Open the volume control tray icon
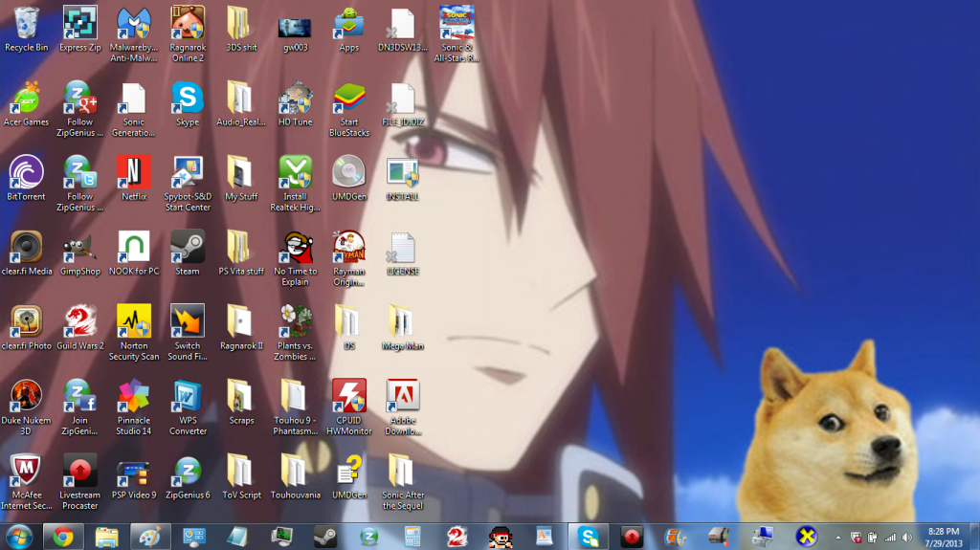This screenshot has height=550, width=980. (907, 538)
